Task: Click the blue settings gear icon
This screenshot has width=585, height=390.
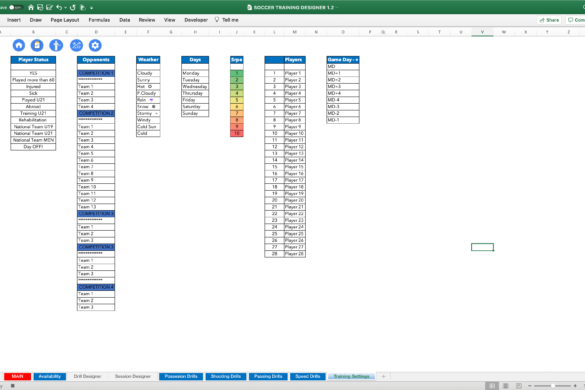Action: (x=95, y=46)
